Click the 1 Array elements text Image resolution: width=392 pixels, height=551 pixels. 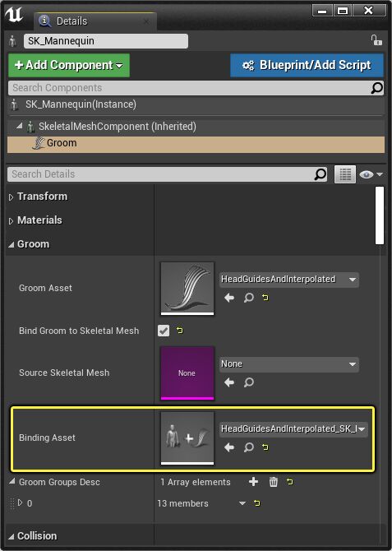tap(196, 482)
